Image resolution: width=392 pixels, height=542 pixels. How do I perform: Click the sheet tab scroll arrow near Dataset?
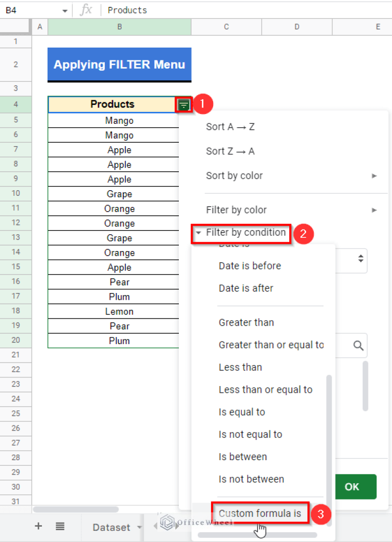[155, 527]
